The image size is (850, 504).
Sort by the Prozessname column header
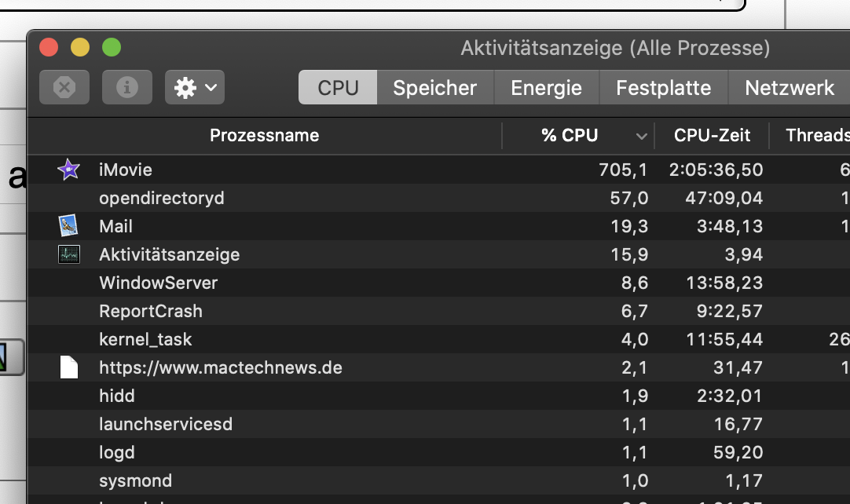pos(265,136)
